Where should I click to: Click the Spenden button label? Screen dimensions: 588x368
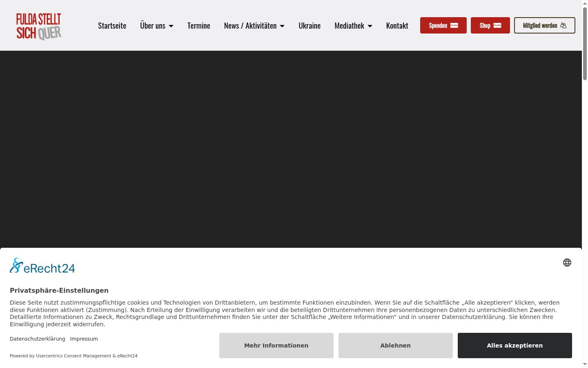438,25
